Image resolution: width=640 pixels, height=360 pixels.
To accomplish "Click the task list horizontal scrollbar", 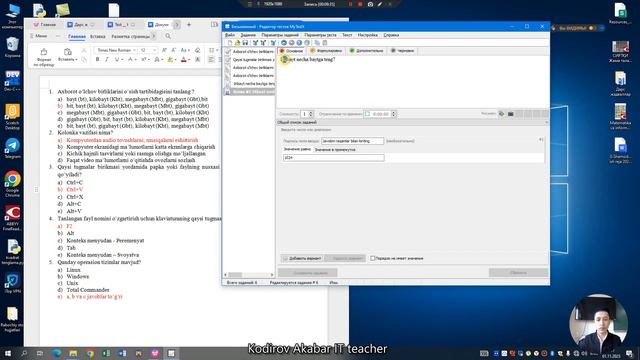I will click(x=249, y=275).
